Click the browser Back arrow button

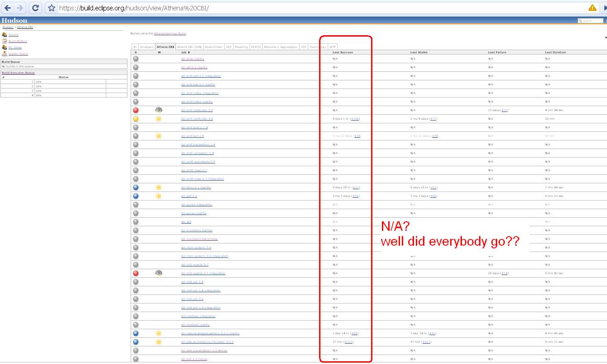[x=8, y=8]
